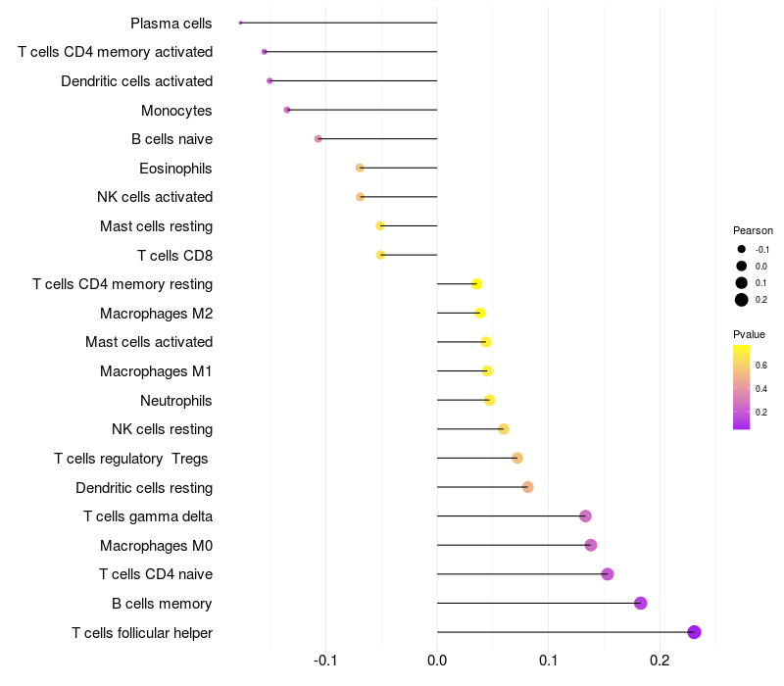Click the Pvalue gradient color bar
784x686 pixels.
click(x=742, y=387)
